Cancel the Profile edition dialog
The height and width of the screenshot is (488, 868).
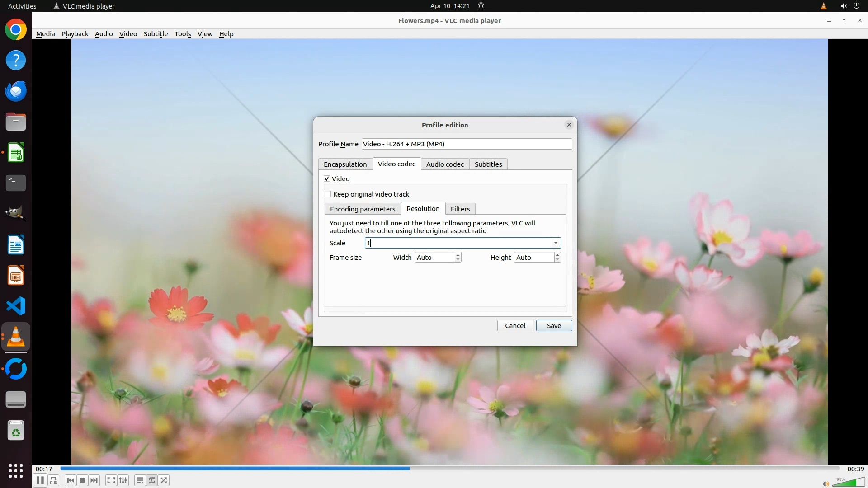coord(515,326)
